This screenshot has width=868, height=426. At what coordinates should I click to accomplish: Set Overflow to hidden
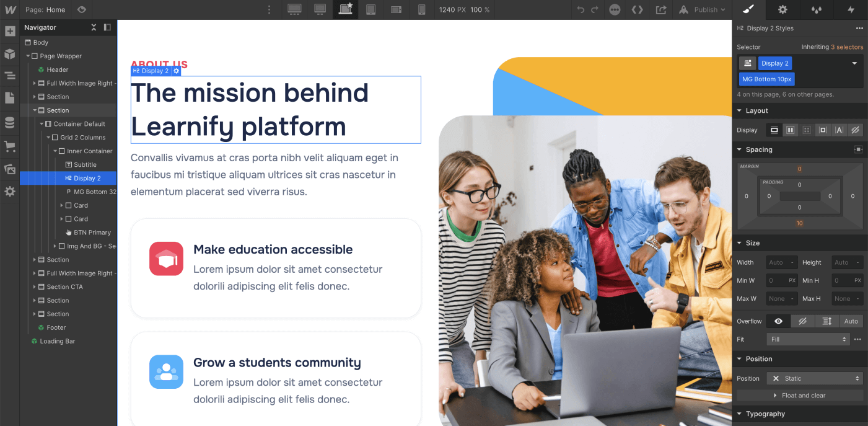coord(803,321)
